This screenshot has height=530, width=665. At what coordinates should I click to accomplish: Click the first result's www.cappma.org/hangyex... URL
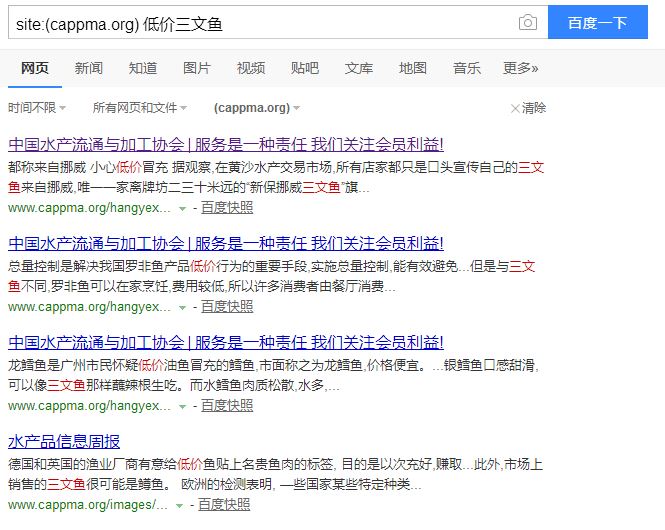tap(89, 208)
